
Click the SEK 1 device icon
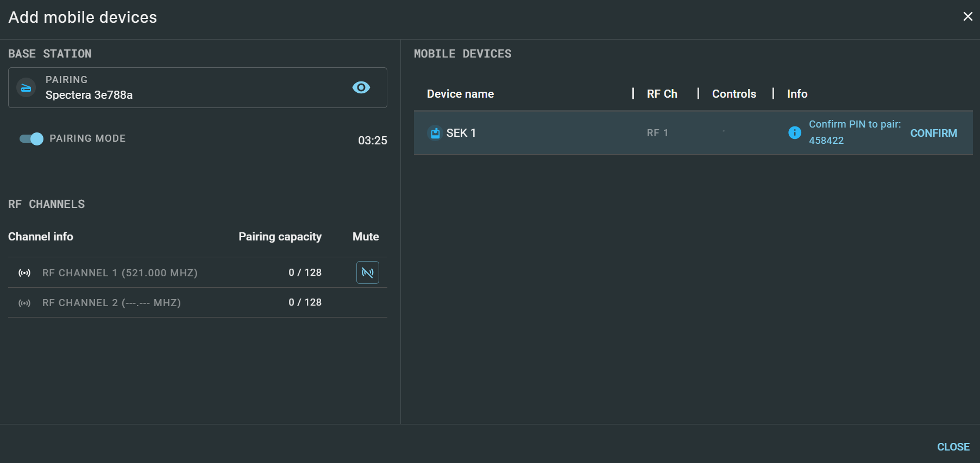point(435,133)
